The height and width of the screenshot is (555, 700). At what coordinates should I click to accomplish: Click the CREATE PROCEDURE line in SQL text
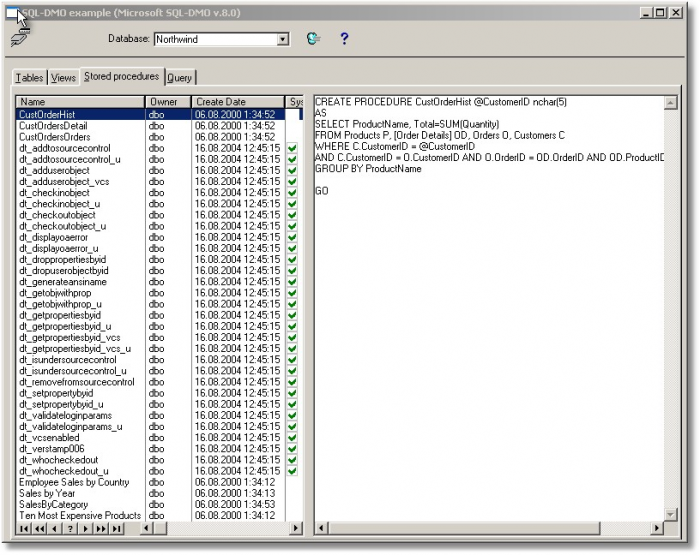click(x=441, y=102)
